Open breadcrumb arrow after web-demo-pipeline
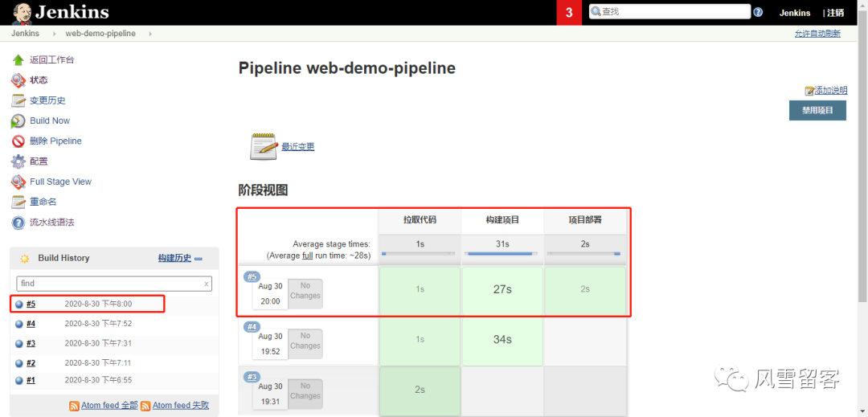 [x=149, y=34]
